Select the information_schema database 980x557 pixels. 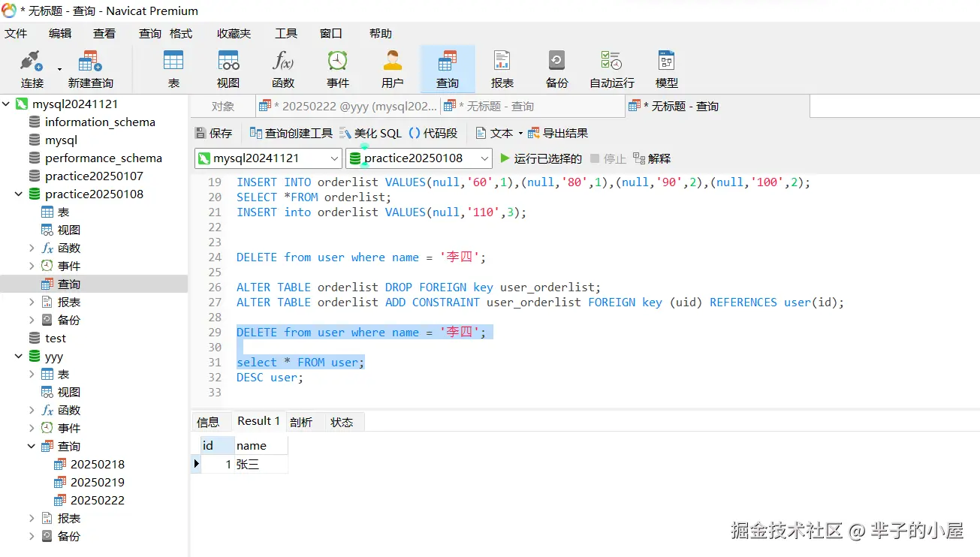point(100,122)
